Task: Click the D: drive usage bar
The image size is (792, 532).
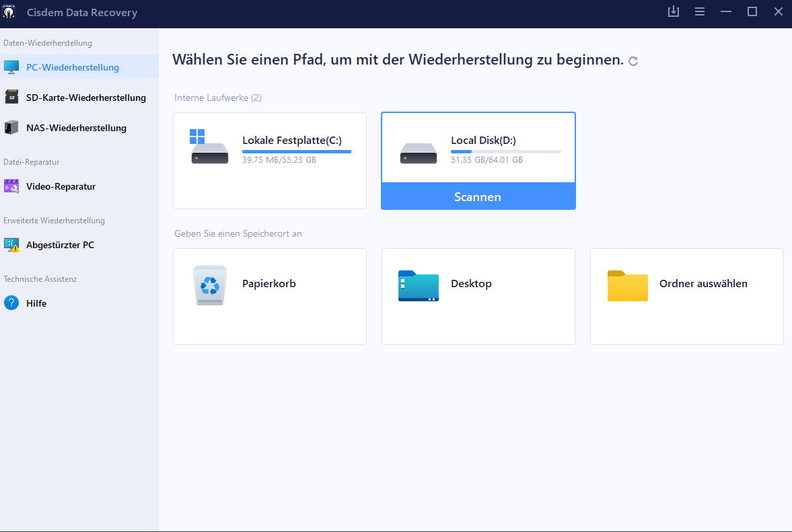Action: pos(505,151)
